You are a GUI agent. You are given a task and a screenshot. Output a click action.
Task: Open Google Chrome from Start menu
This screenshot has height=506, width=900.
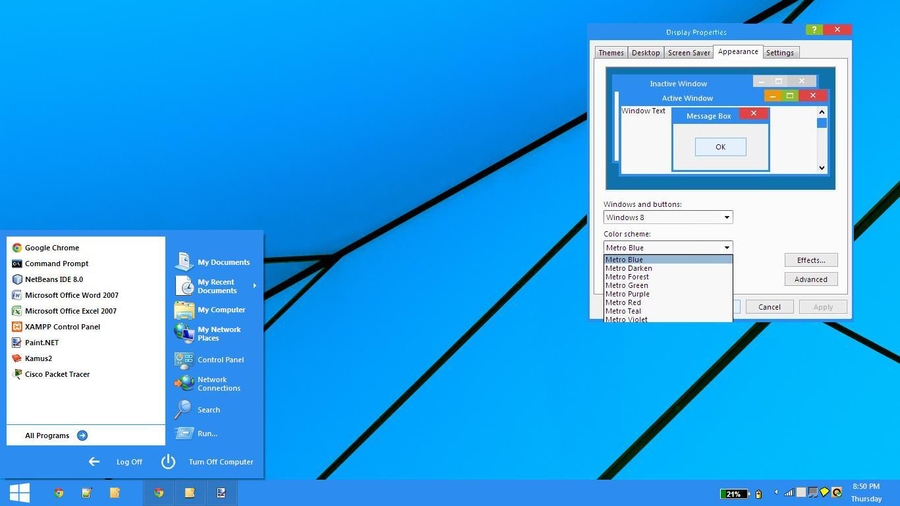coord(51,248)
